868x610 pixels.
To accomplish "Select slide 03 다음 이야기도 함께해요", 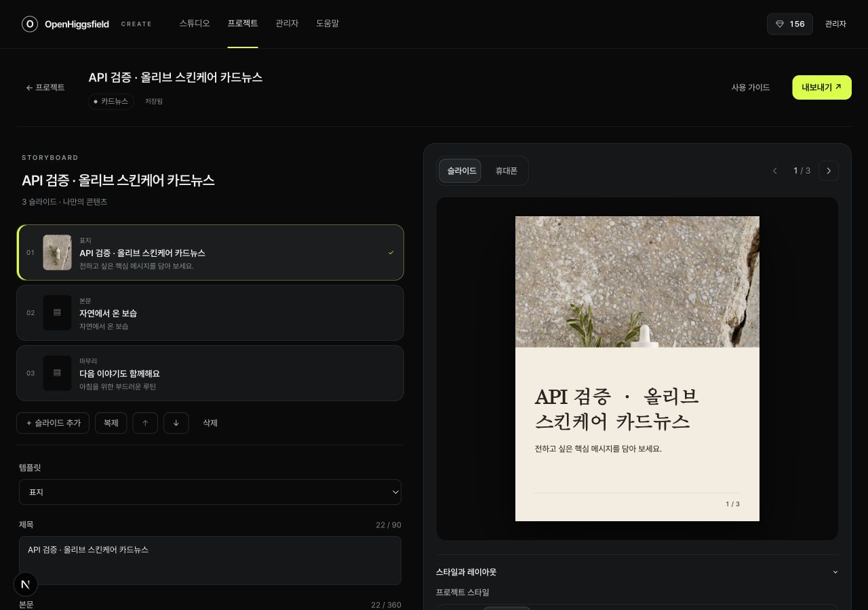I will point(210,373).
